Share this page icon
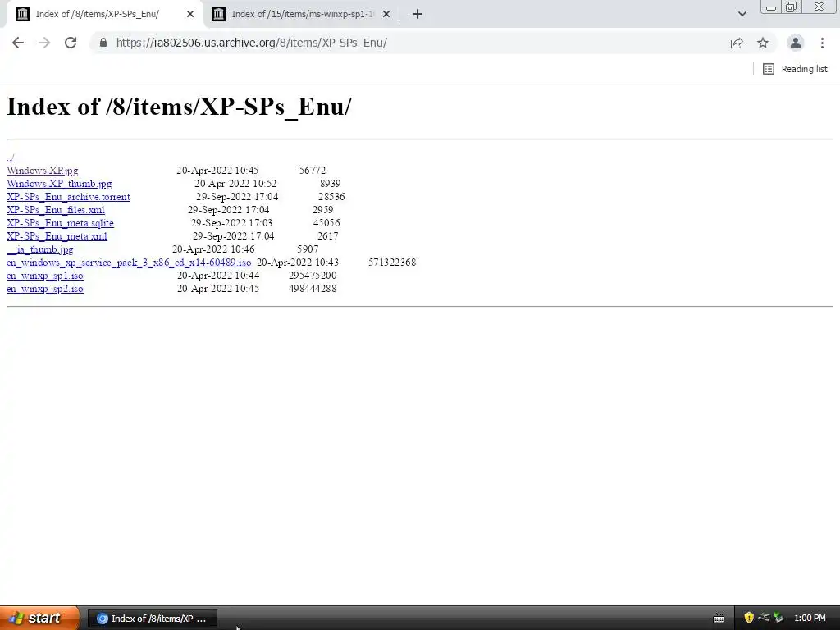 tap(737, 43)
